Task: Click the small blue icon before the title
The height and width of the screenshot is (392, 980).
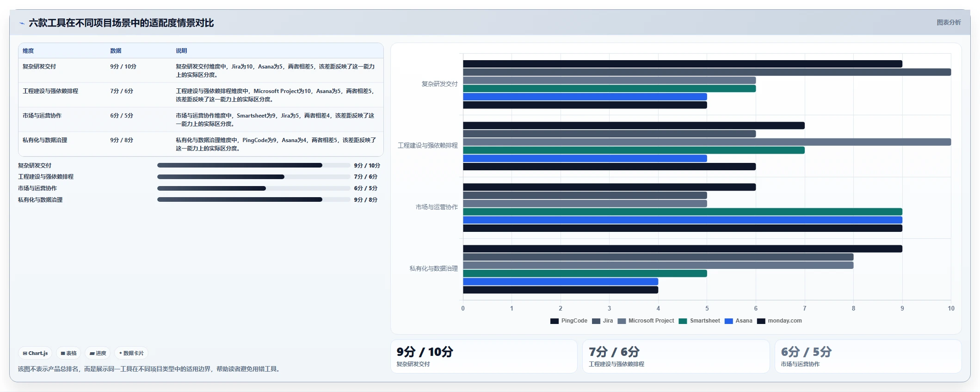Action: [x=22, y=23]
